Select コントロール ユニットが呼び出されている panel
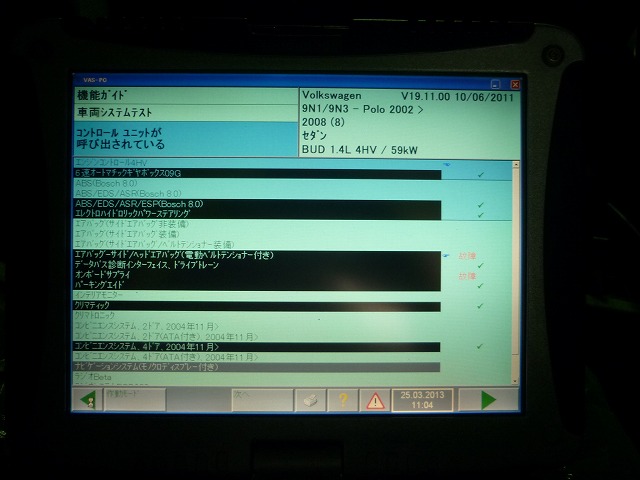The image size is (640, 480). pyautogui.click(x=186, y=139)
